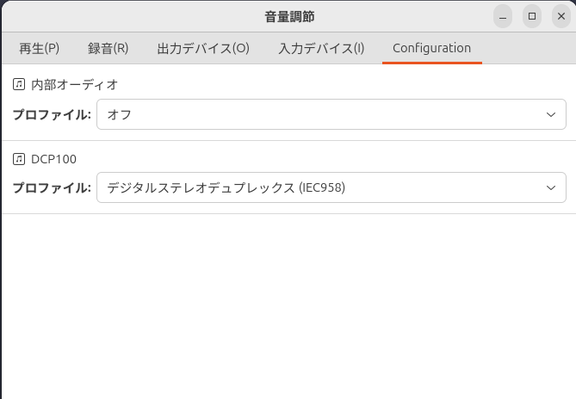Viewport: 576px width, 399px height.
Task: Click the 内部オーディオ sound card icon
Action: (19, 84)
